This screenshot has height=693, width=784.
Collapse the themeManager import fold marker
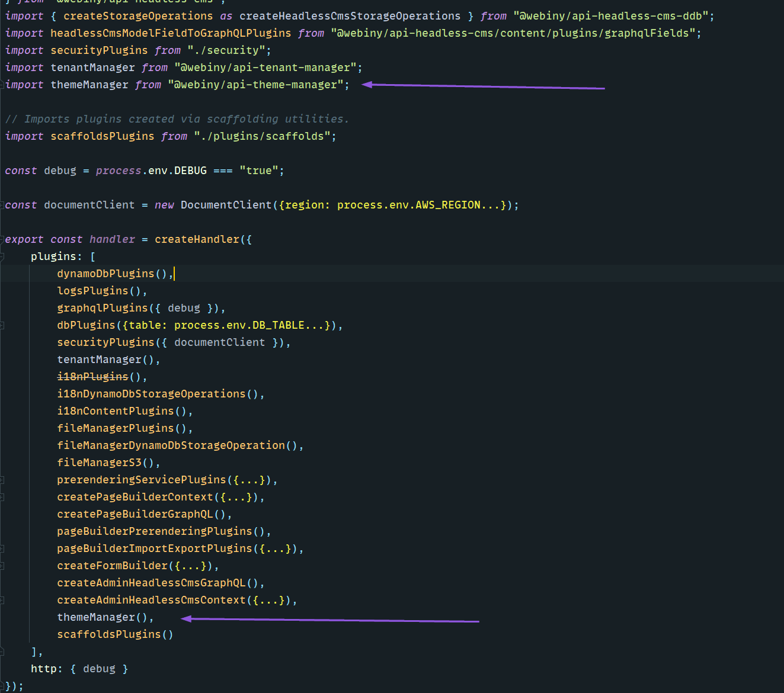pos(3,84)
